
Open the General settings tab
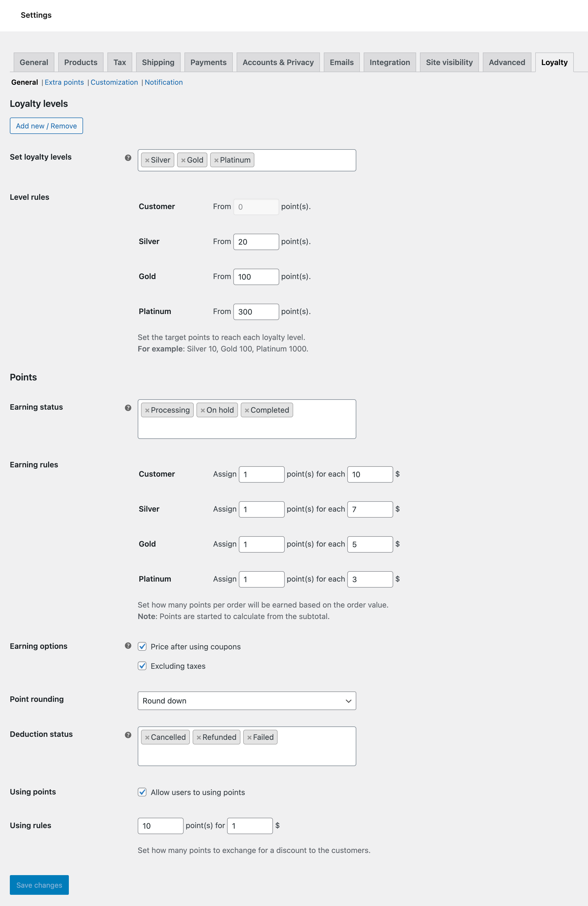point(34,61)
